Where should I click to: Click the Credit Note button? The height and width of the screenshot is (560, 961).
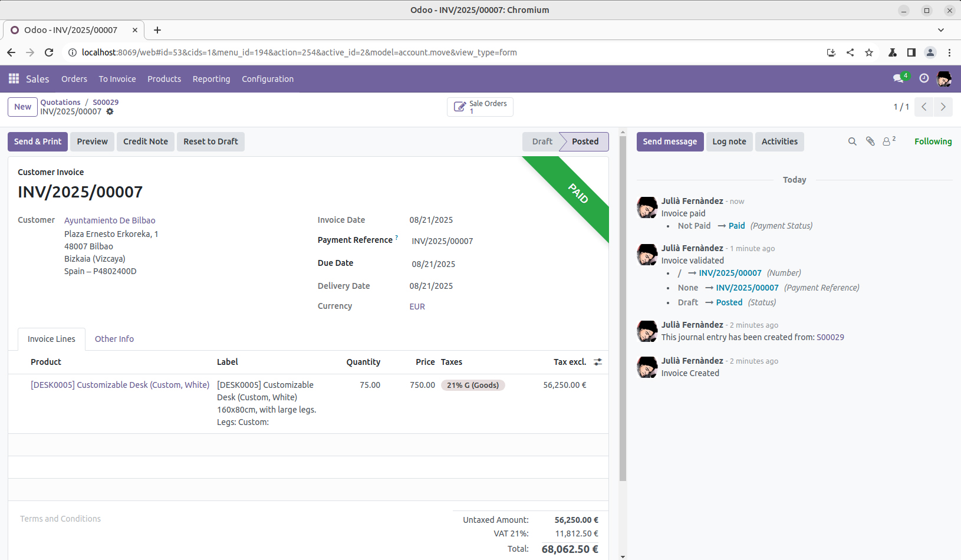146,141
